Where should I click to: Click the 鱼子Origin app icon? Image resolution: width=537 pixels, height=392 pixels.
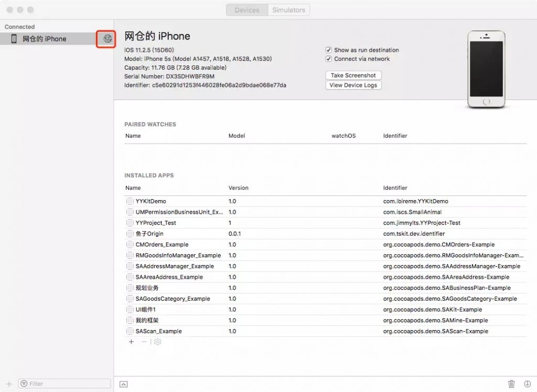coord(130,234)
